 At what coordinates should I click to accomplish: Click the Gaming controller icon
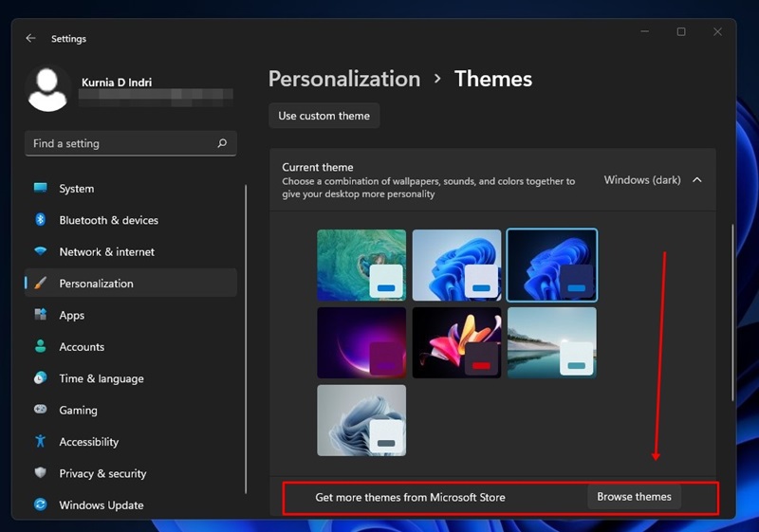[40, 409]
